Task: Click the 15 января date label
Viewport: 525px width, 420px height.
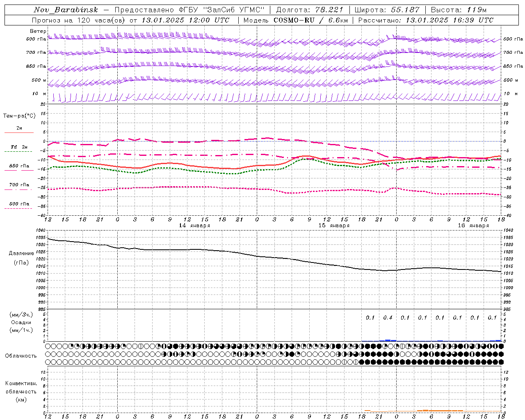Action: [334, 226]
